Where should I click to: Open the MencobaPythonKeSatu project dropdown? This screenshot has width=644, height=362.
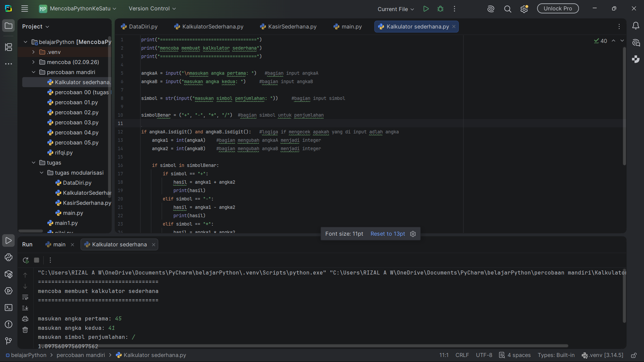(78, 9)
